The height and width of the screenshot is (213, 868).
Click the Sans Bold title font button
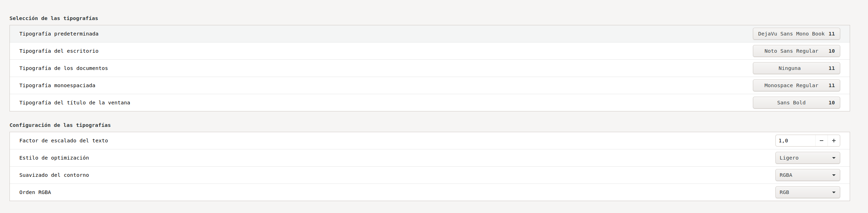(796, 103)
